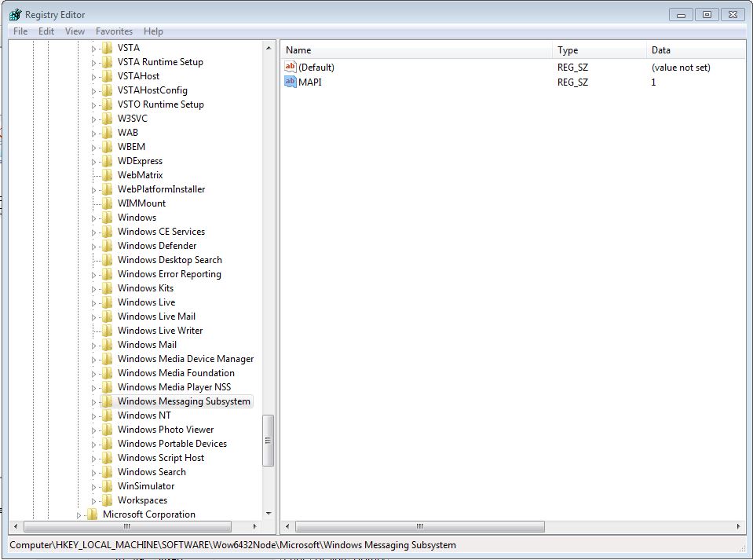Open the Help menu
Screen dimensions: 753x560
point(153,31)
